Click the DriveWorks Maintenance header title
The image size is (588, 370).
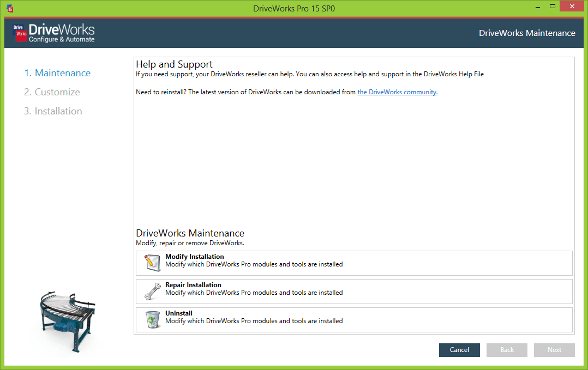[x=527, y=33]
